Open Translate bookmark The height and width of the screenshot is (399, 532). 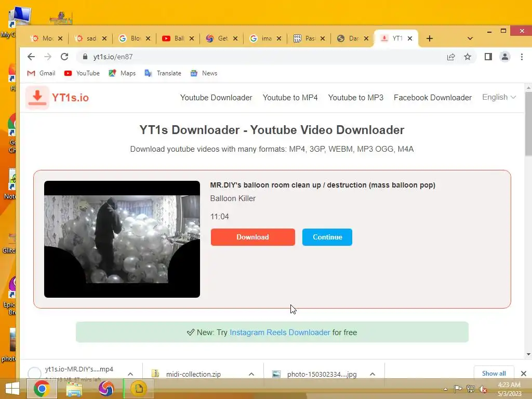click(163, 73)
